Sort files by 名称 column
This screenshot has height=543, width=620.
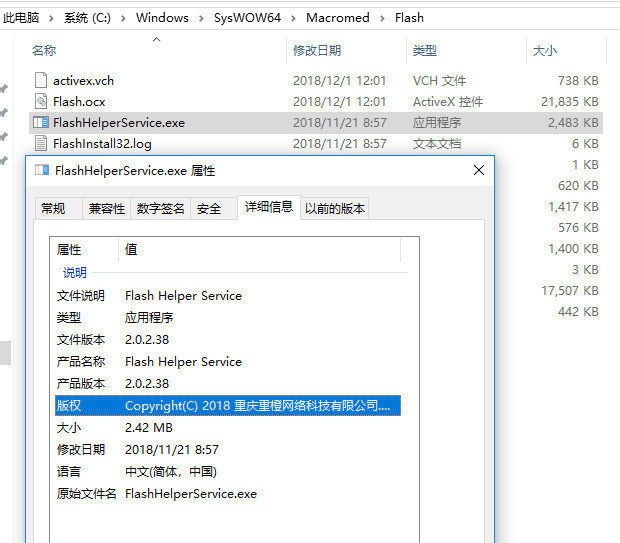(x=44, y=50)
